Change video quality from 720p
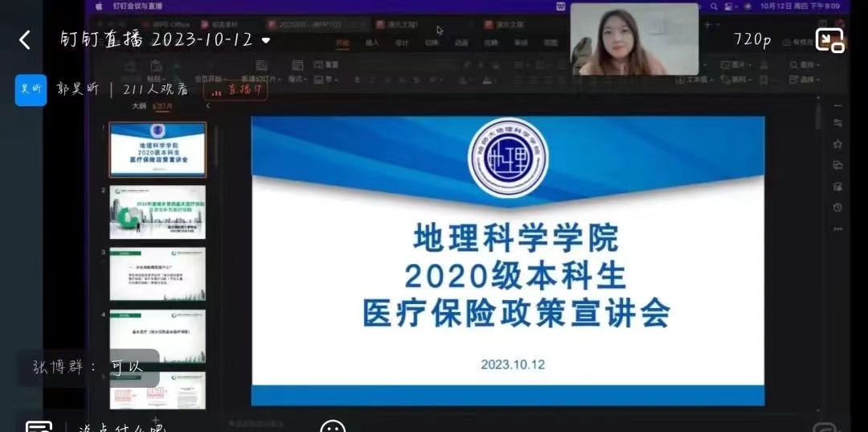Screen dimensions: 868x432 coord(751,39)
